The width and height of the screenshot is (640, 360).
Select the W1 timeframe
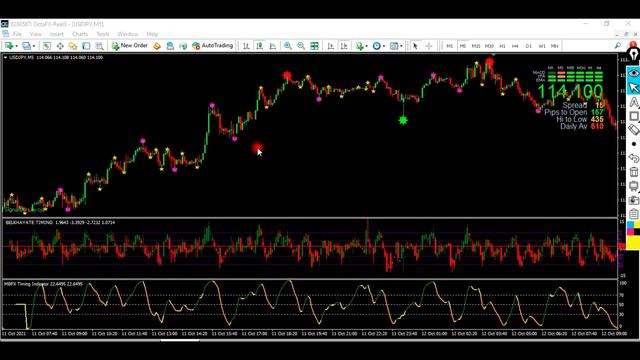542,46
